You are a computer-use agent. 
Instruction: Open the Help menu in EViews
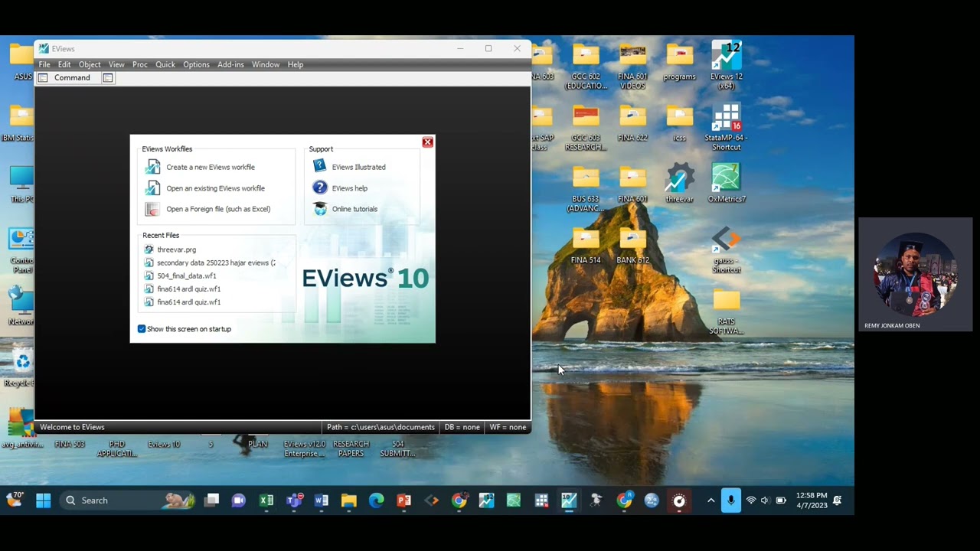pyautogui.click(x=296, y=64)
